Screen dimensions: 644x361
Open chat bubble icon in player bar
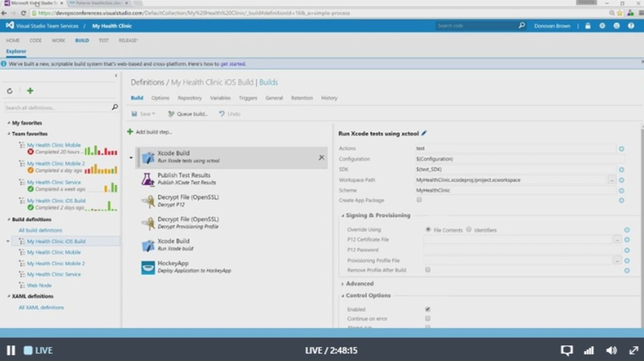(567, 350)
